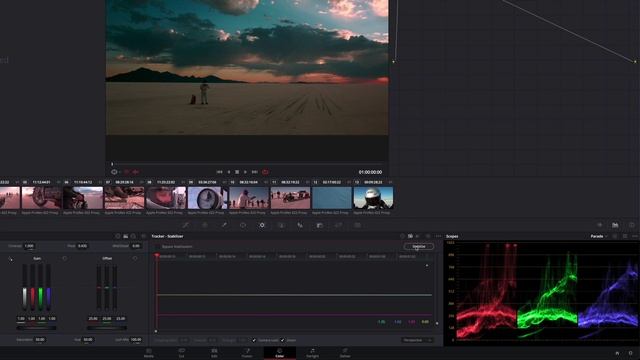
Task: Open scopes options menu icon
Action: coord(635,236)
